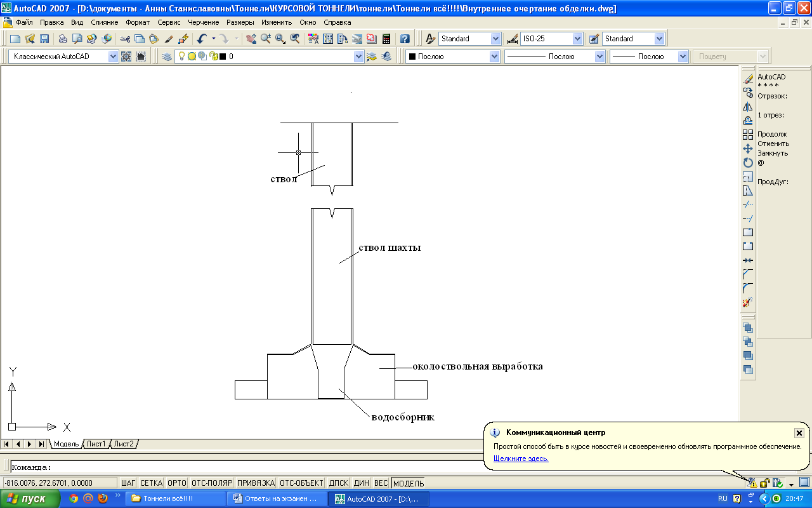Select the Trim tool
The image size is (812, 508).
pyautogui.click(x=748, y=204)
